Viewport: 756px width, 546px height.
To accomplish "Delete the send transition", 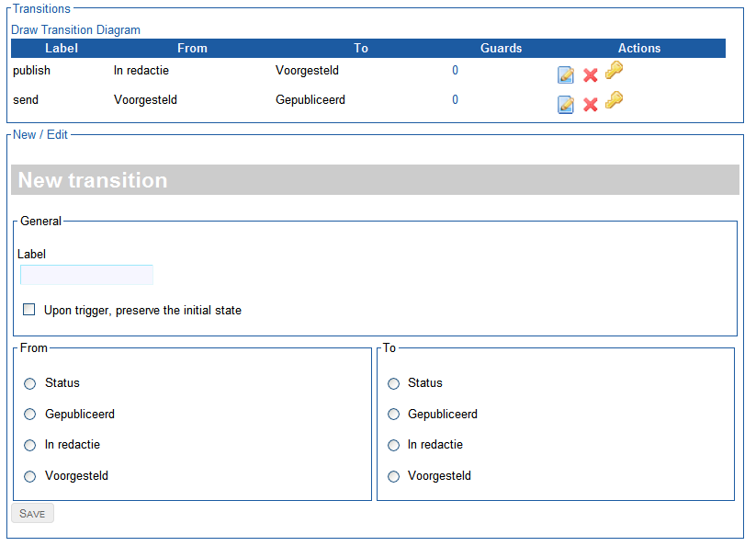I will point(590,105).
